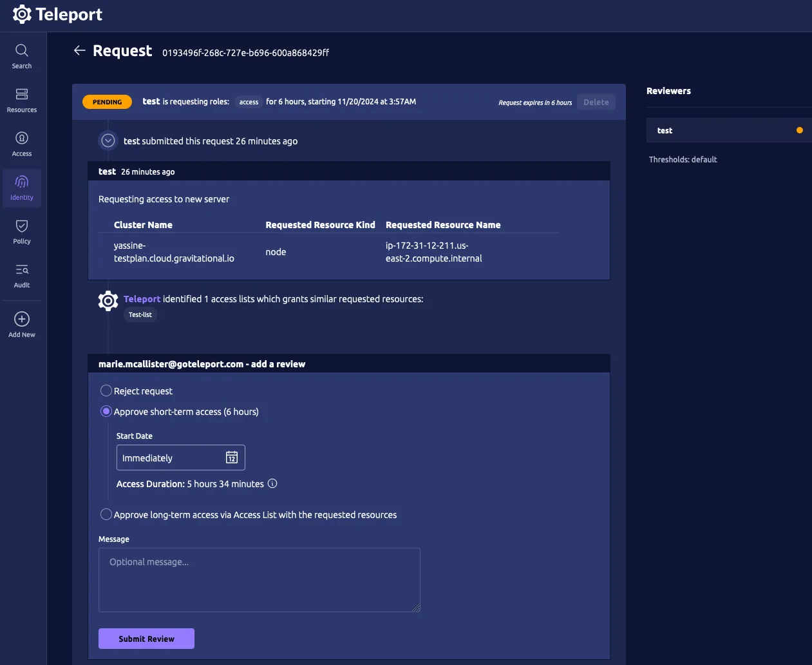
Task: Go to Access section in sidebar
Action: pyautogui.click(x=22, y=144)
